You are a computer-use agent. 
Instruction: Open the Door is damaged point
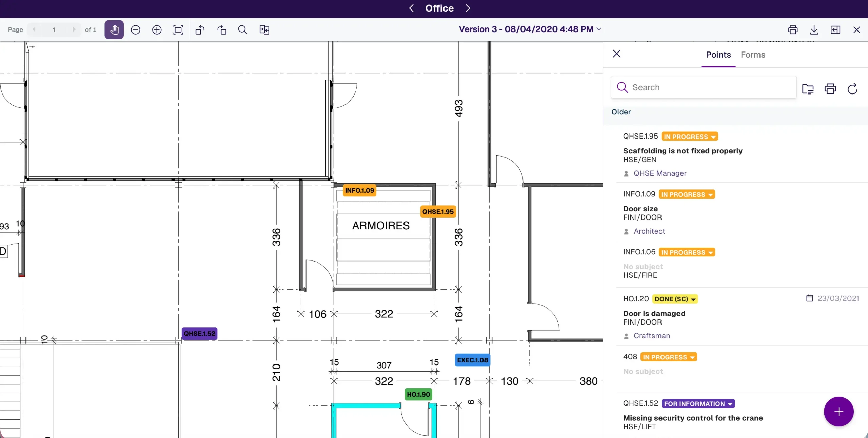coord(654,314)
